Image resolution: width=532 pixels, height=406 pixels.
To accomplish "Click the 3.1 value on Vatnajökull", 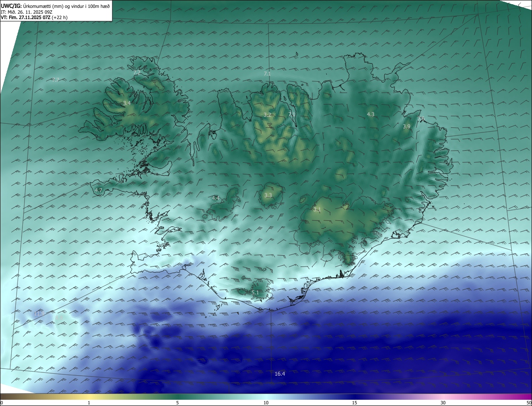I will click(x=317, y=210).
